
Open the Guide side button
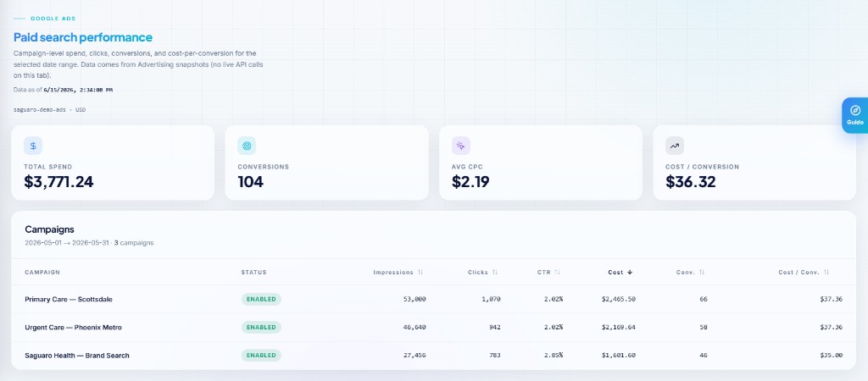coord(854,115)
